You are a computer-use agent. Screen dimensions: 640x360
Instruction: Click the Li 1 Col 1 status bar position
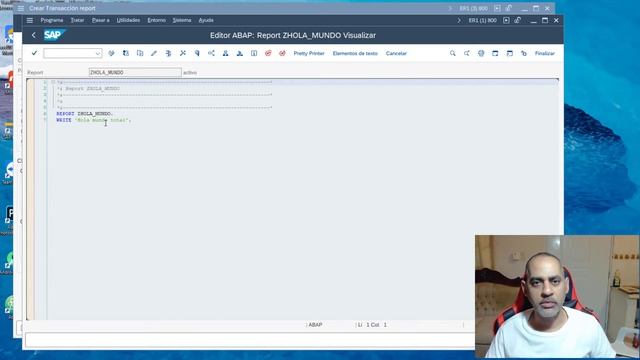tap(372, 325)
